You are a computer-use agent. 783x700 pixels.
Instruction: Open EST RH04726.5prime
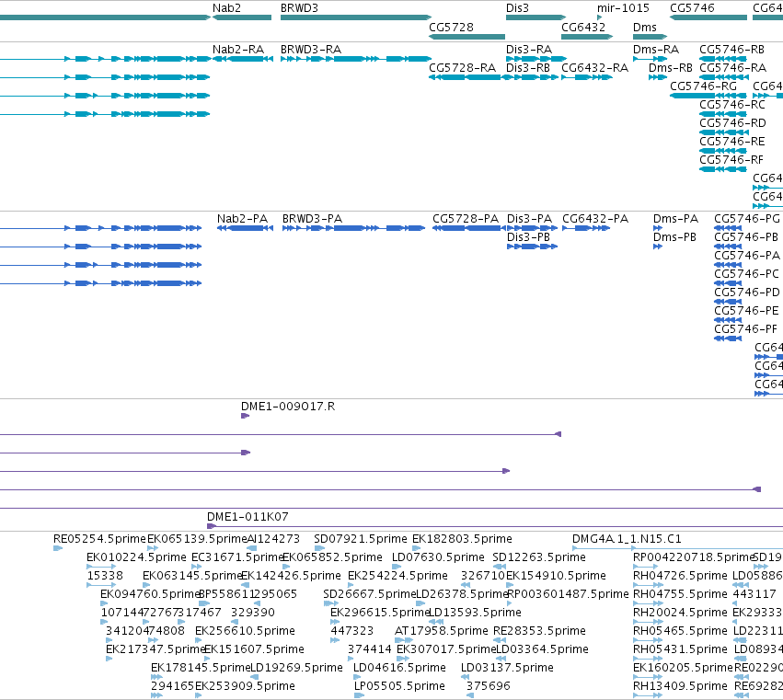646,585
